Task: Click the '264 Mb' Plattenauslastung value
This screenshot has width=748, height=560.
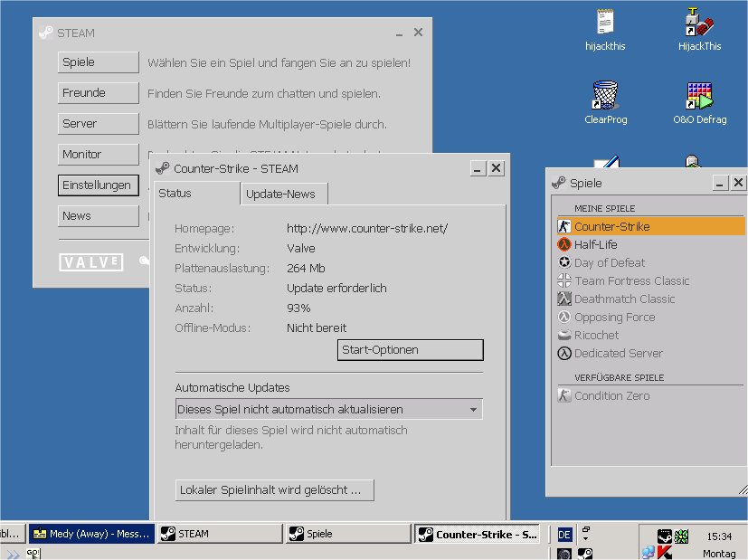Action: (x=306, y=268)
